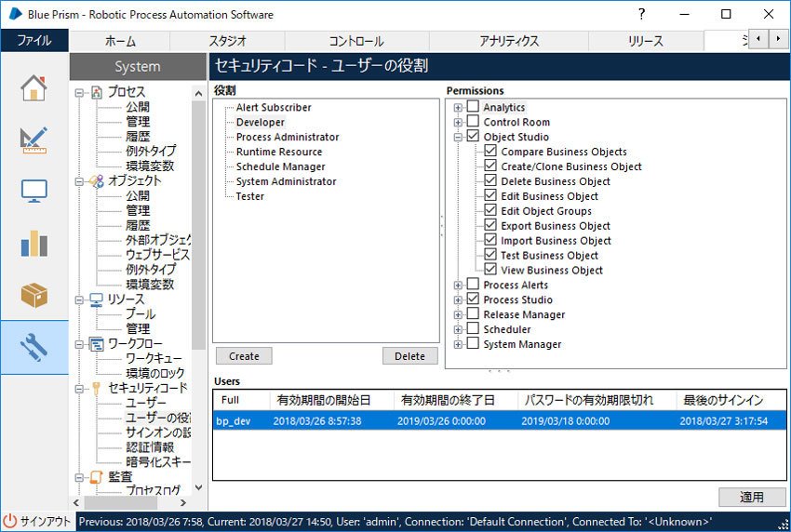
Task: Expand the Analytics permissions node
Action: click(458, 107)
